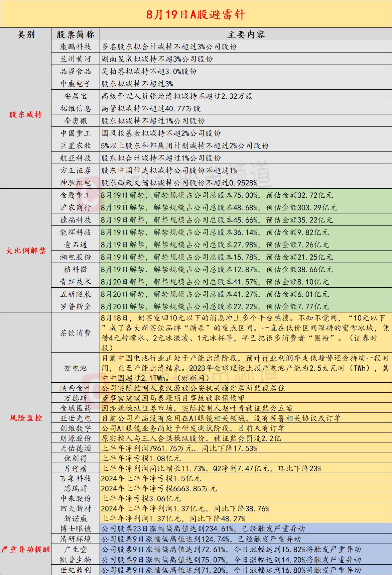Select the "类别" column header
The height and width of the screenshot is (575, 392).
(x=26, y=34)
